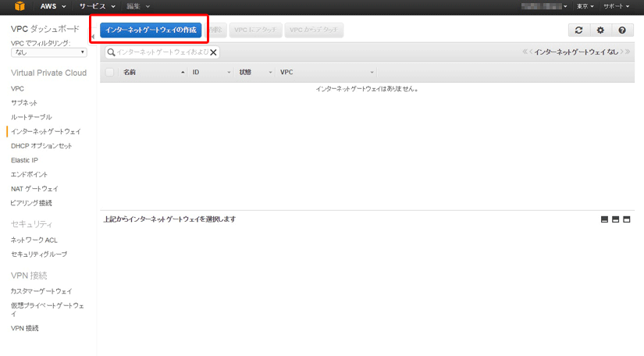Open the VPC filter dropdown set to なし
644x356 pixels.
coord(49,52)
